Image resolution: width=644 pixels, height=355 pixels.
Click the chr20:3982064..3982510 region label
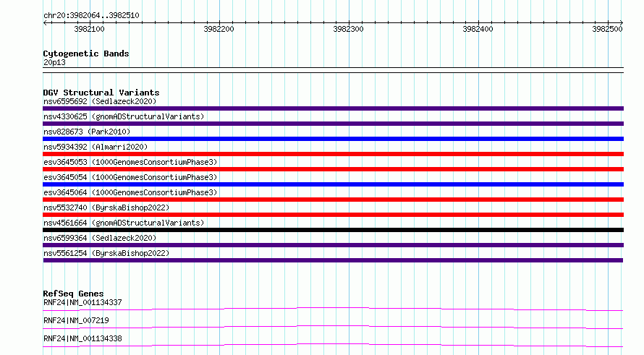[x=91, y=15]
